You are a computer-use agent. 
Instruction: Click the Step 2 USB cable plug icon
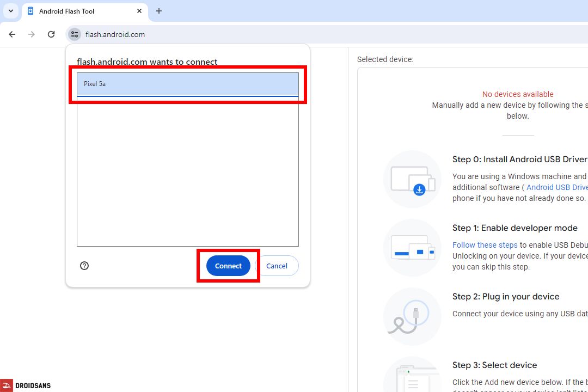coord(412,316)
